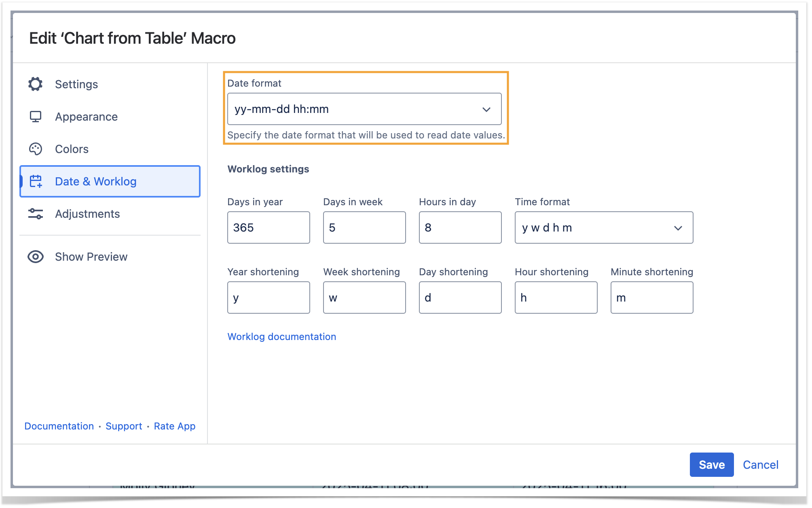812x508 pixels.
Task: Open the Appearance tab
Action: coord(86,117)
